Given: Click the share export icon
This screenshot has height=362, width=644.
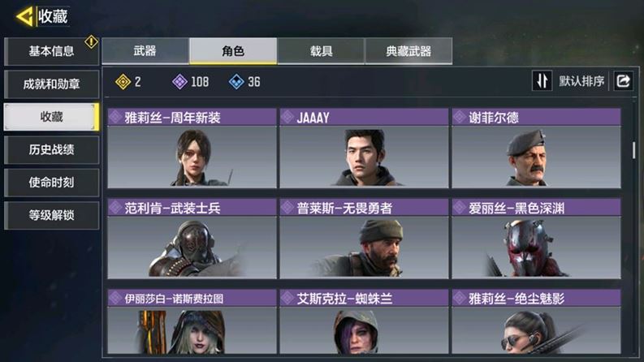Looking at the screenshot, I should [623, 81].
